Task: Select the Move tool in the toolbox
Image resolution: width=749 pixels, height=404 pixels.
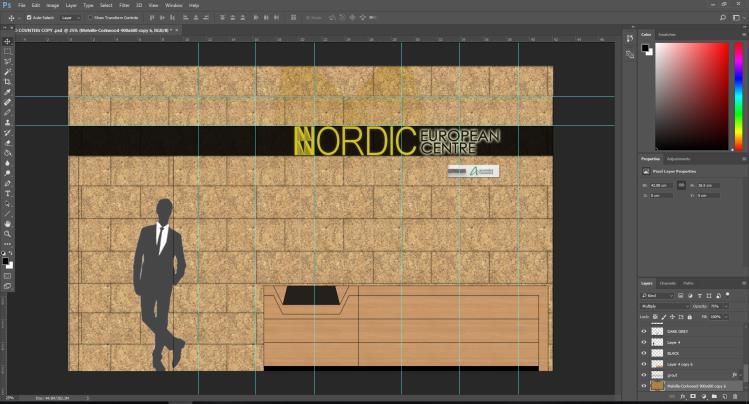Action: click(x=7, y=42)
